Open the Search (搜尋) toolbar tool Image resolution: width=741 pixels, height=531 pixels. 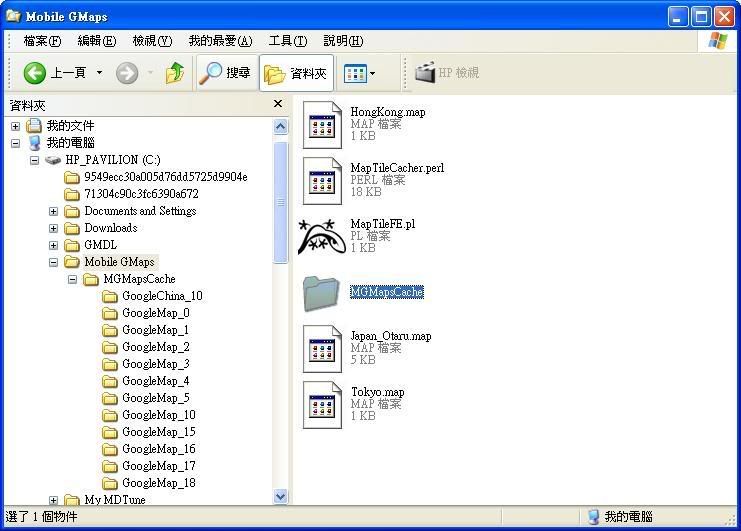click(x=225, y=73)
